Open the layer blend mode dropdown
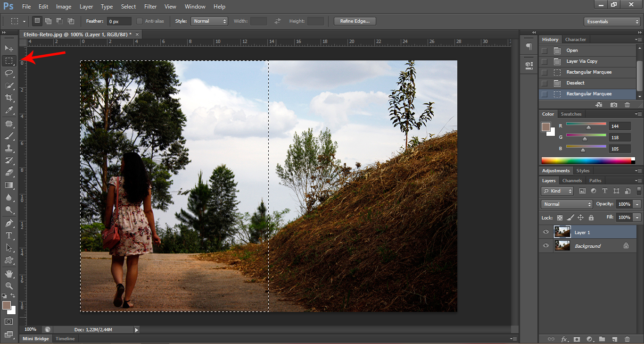644x344 pixels. click(x=567, y=204)
